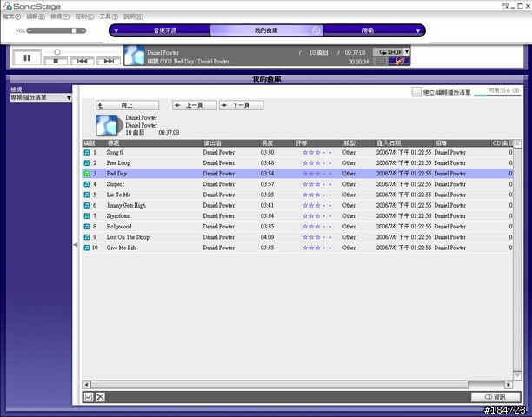Screen dimensions: 532x417
Task: Click the star rating for Suspect
Action: (x=317, y=184)
